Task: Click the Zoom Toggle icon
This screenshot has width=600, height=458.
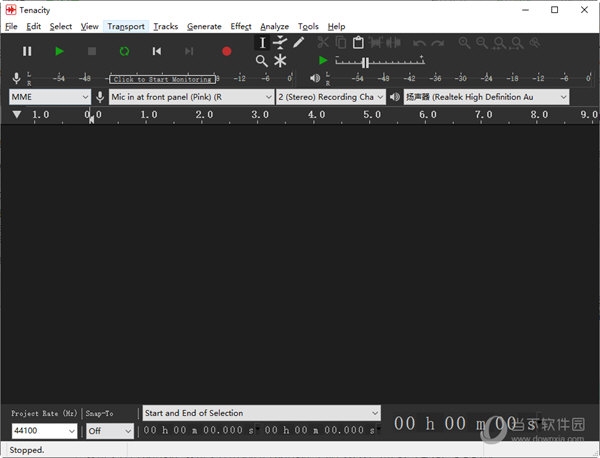Action: click(535, 43)
